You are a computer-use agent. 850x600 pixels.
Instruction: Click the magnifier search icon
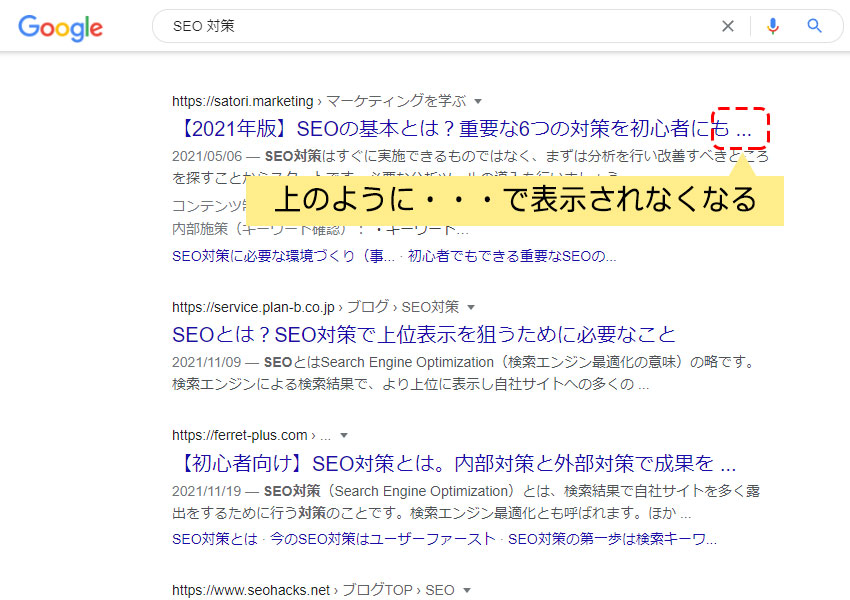click(x=814, y=25)
